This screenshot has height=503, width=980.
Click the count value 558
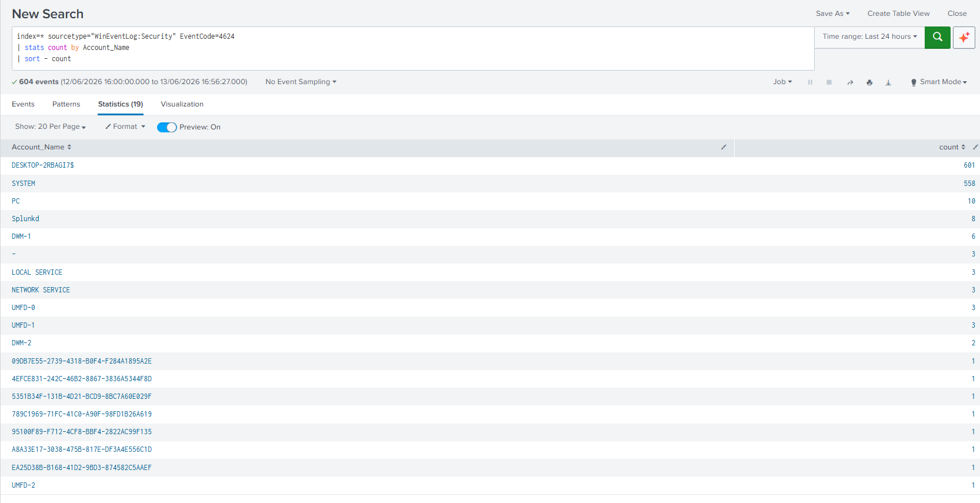pos(969,184)
